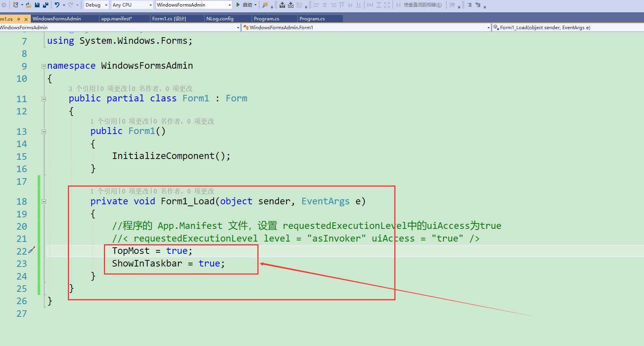Click the Increase Indent toolbar icon

(469, 5)
